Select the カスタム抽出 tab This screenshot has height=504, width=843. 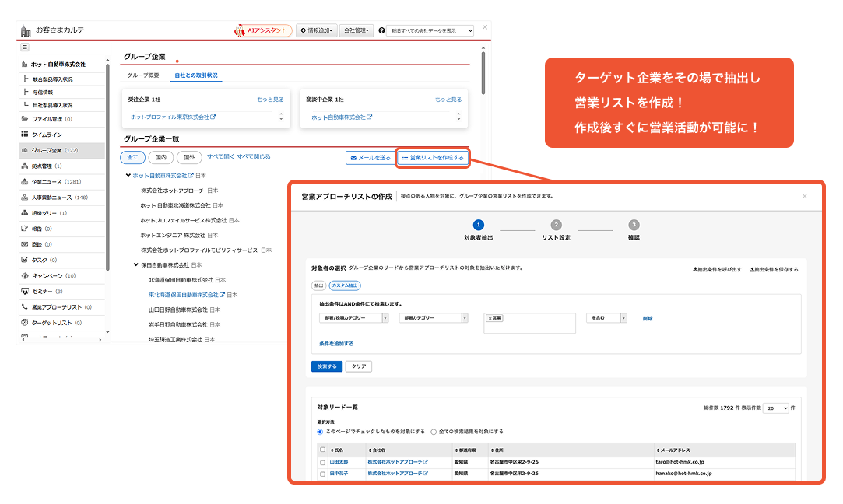point(345,286)
